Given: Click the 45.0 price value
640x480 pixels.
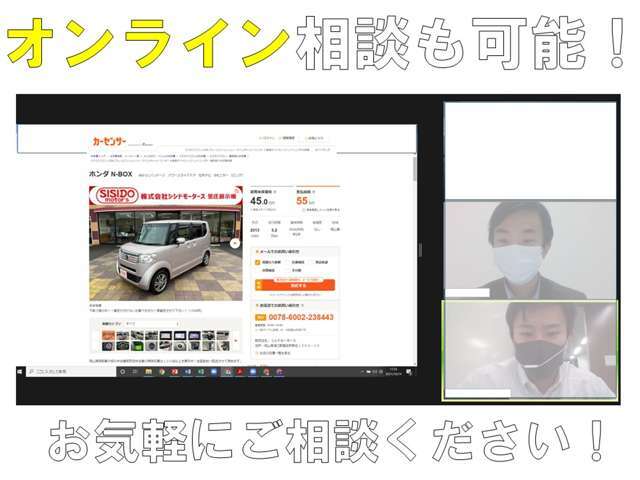Looking at the screenshot, I should pos(259,201).
